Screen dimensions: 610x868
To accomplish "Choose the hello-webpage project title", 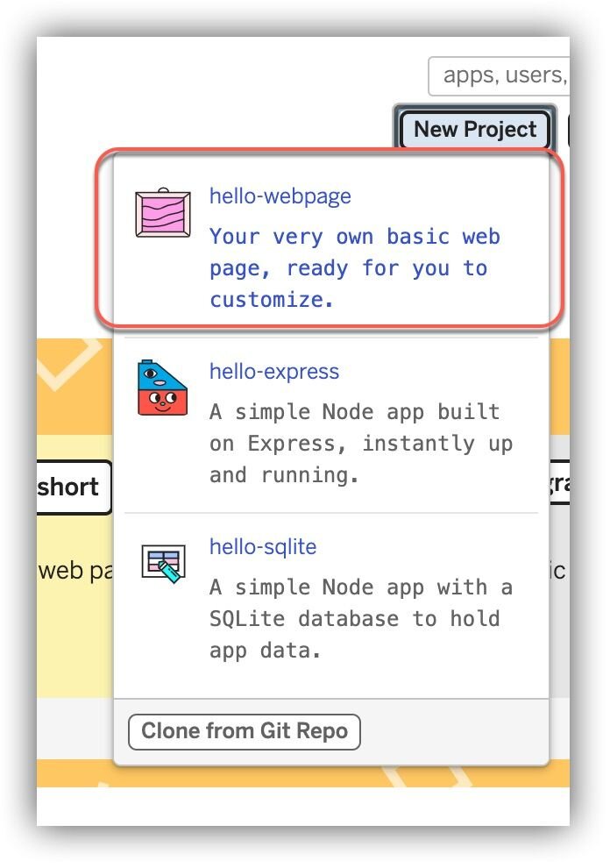I will [280, 196].
